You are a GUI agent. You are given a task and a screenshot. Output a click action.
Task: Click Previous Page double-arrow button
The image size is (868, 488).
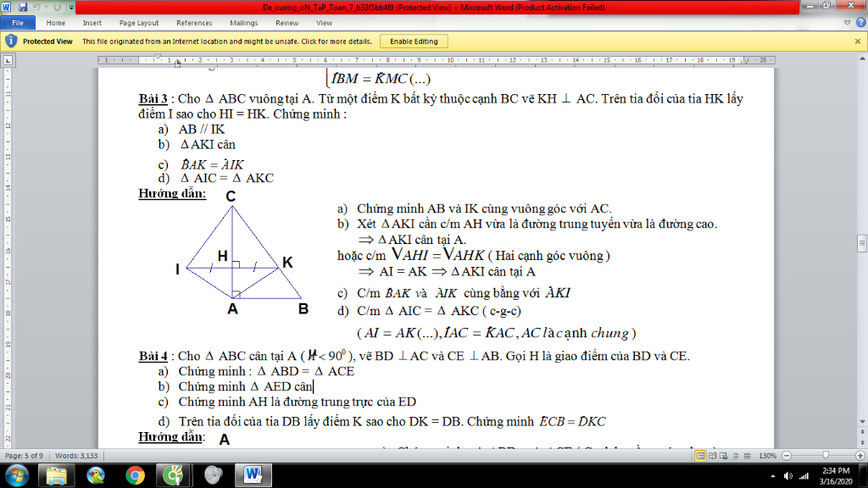[862, 430]
